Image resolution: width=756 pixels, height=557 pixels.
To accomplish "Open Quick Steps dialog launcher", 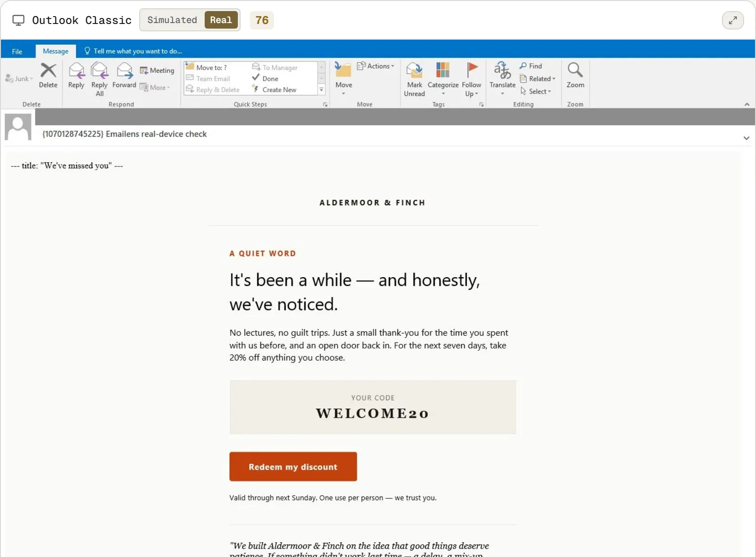I will pos(325,105).
